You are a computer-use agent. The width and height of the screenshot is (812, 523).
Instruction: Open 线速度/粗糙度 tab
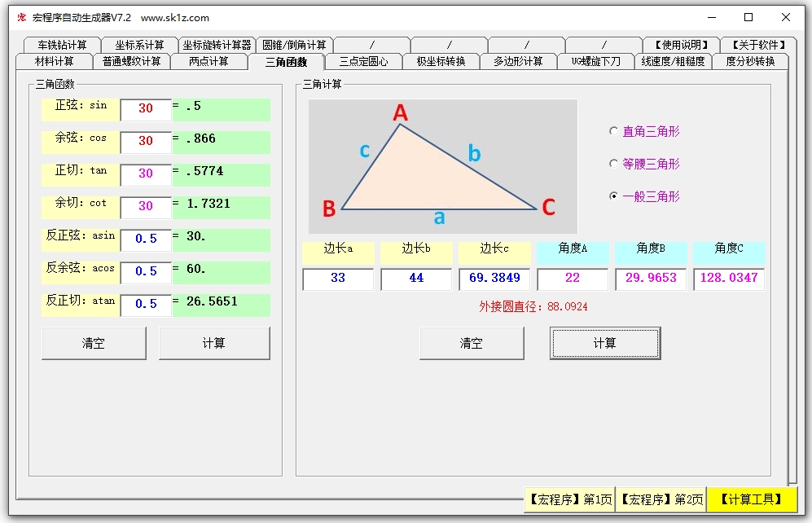point(674,62)
